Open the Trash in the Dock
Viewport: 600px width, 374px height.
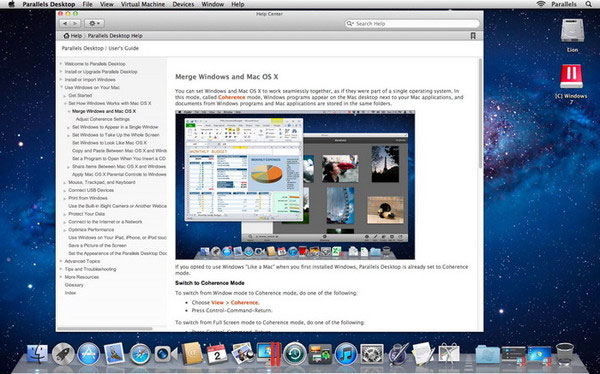click(x=565, y=354)
